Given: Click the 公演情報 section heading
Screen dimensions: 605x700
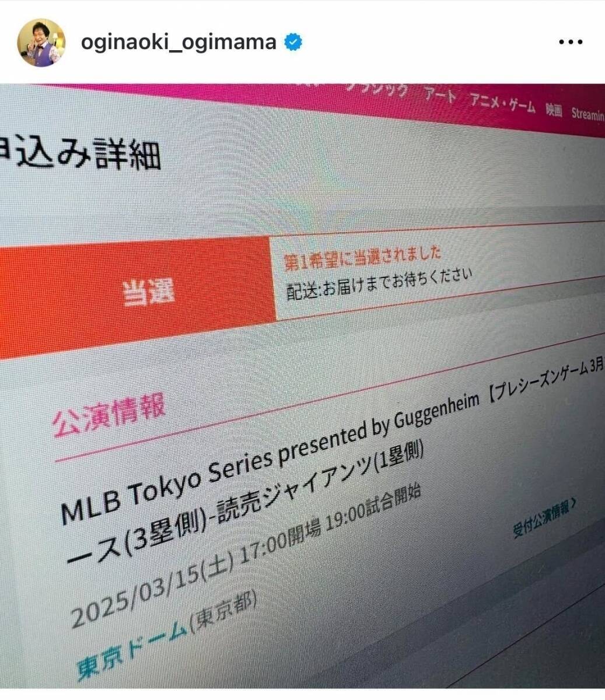Looking at the screenshot, I should [x=110, y=415].
